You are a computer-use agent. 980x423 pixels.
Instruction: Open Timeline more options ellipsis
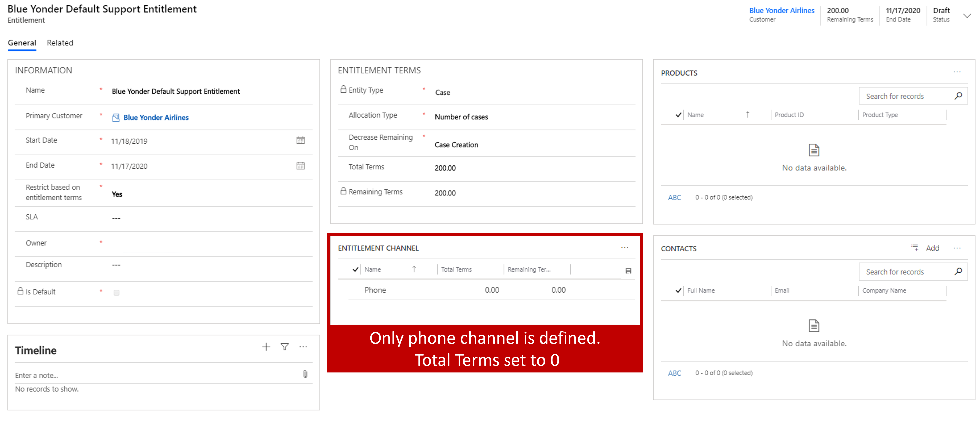click(303, 347)
